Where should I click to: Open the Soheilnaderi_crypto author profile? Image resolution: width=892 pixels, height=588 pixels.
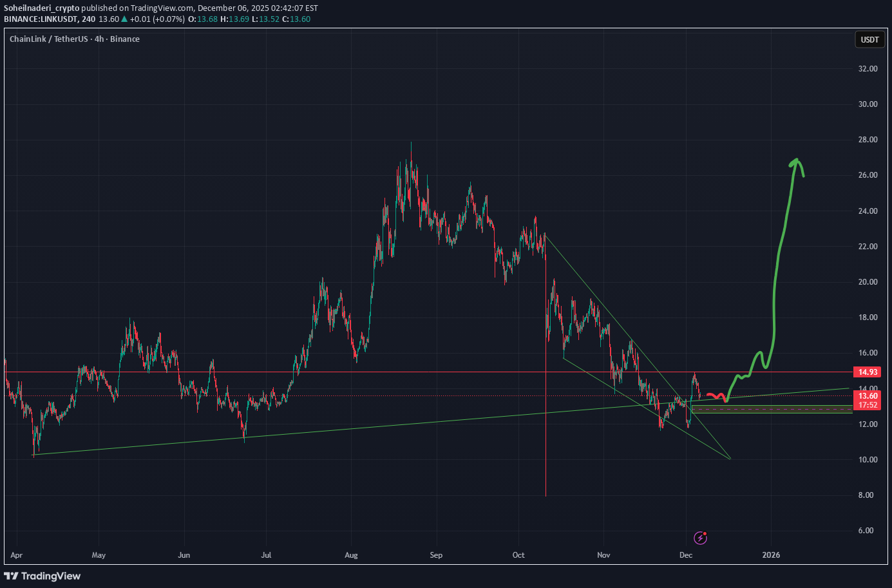(x=41, y=8)
